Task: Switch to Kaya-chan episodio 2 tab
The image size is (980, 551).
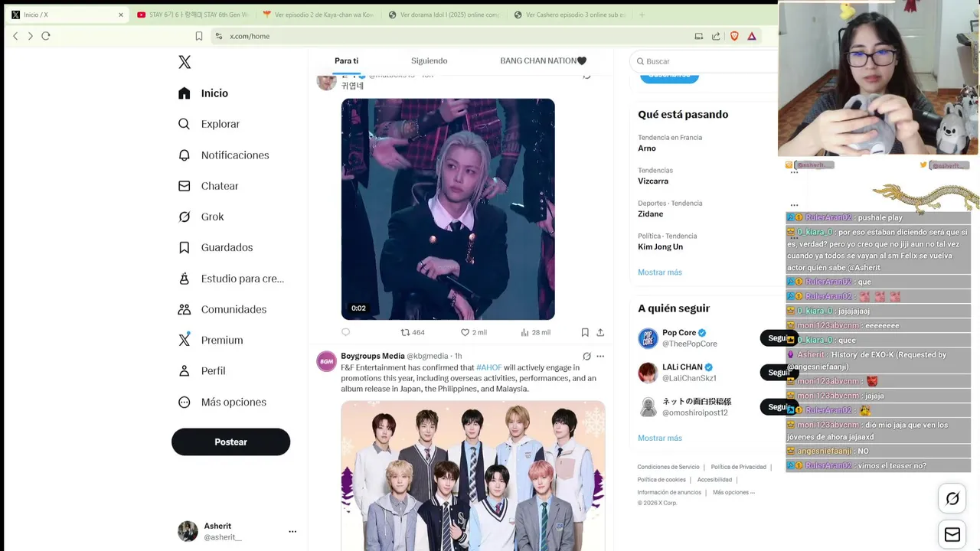Action: [x=318, y=15]
